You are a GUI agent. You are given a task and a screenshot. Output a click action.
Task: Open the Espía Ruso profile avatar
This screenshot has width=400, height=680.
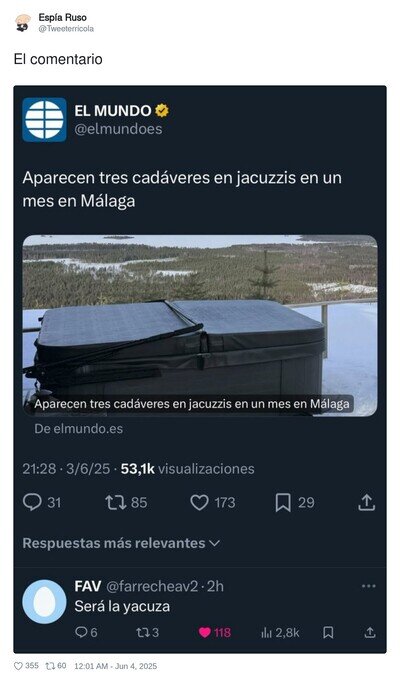click(23, 23)
